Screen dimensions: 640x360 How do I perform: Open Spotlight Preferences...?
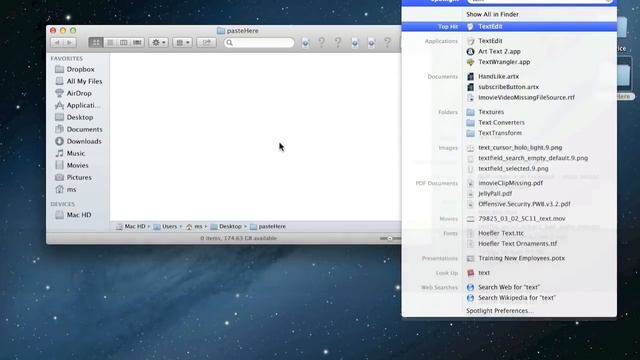(500, 311)
